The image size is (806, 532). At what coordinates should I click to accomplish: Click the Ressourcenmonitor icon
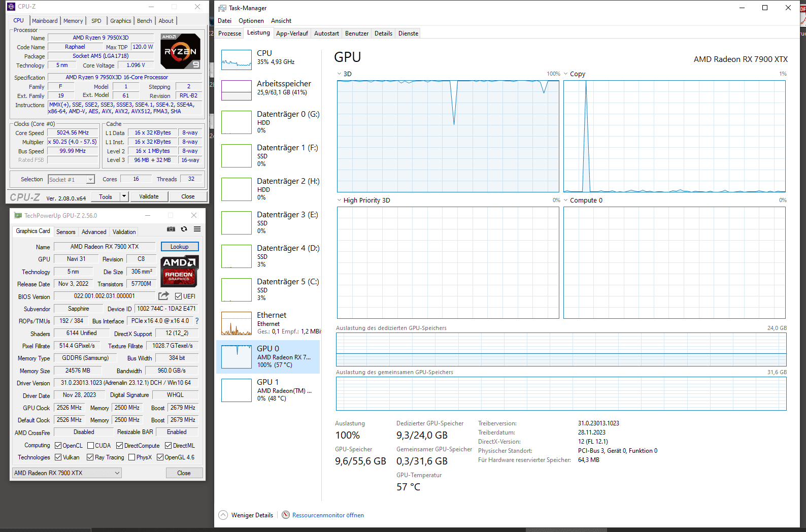click(x=286, y=515)
